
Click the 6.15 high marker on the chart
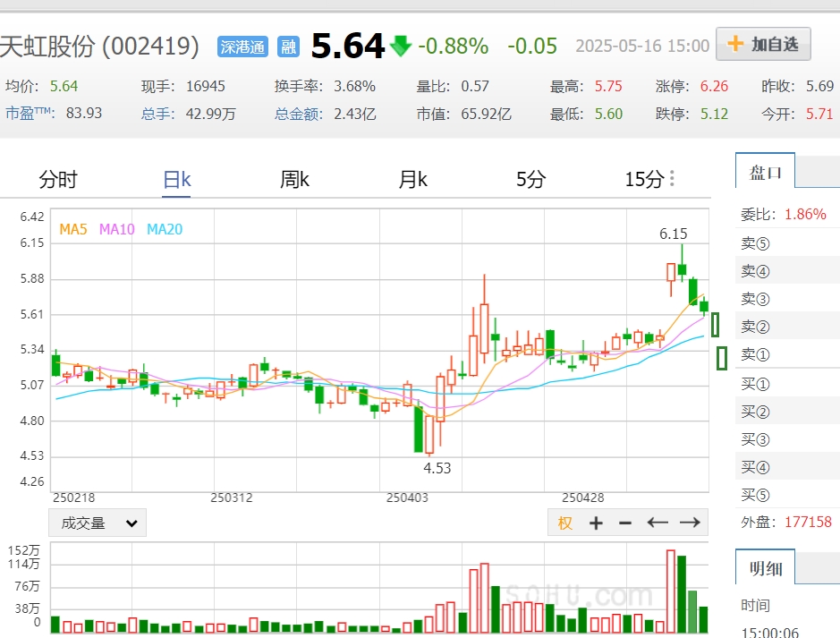coord(674,234)
